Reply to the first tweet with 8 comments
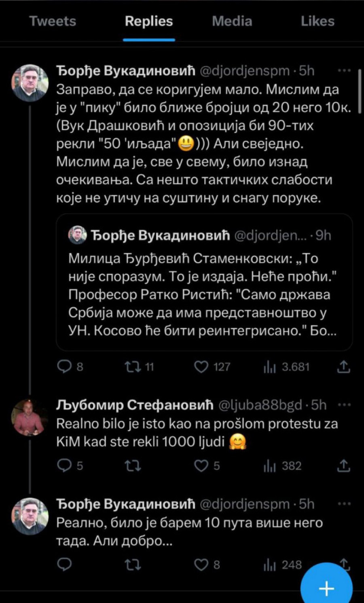 pyautogui.click(x=65, y=366)
